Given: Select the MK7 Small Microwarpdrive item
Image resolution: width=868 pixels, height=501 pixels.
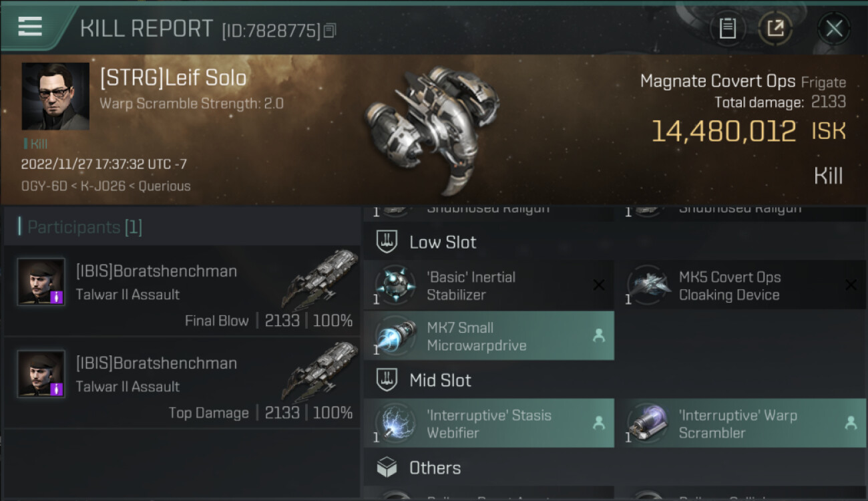Looking at the screenshot, I should [488, 336].
